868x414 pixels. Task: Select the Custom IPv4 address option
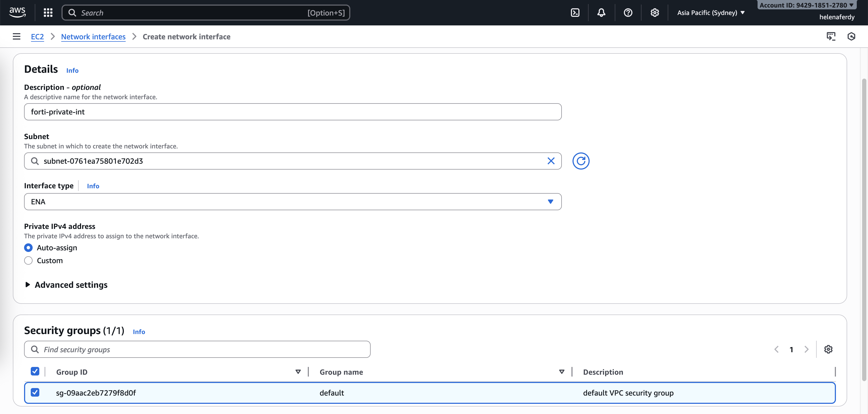tap(28, 260)
